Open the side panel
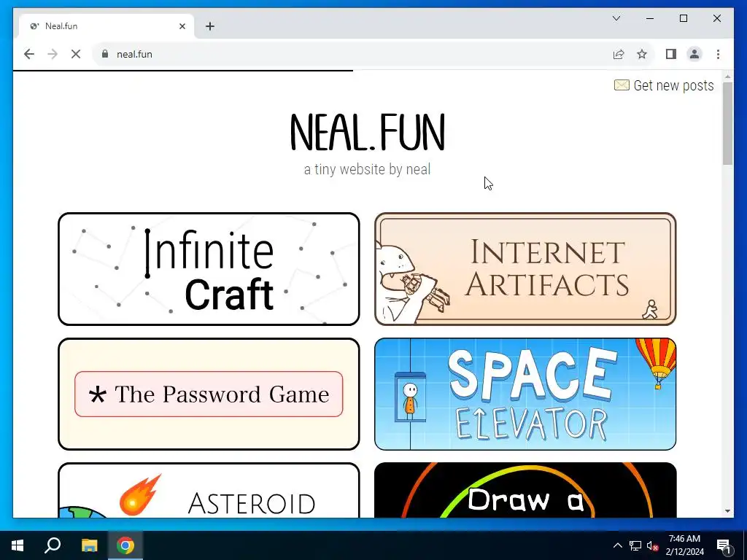This screenshot has height=560, width=747. point(671,54)
